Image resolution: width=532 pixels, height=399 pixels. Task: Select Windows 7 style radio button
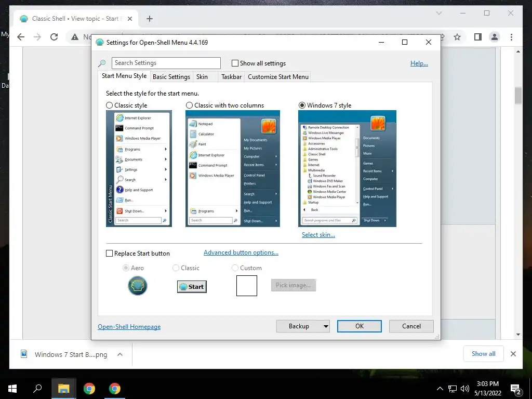tap(302, 105)
